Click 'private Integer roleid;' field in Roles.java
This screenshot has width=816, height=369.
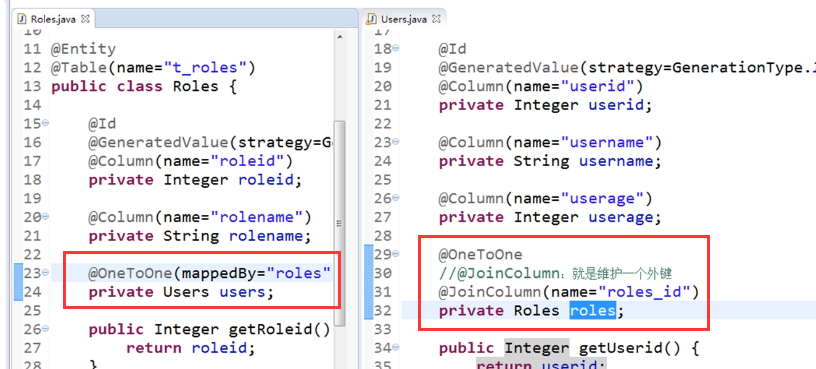tap(196, 180)
